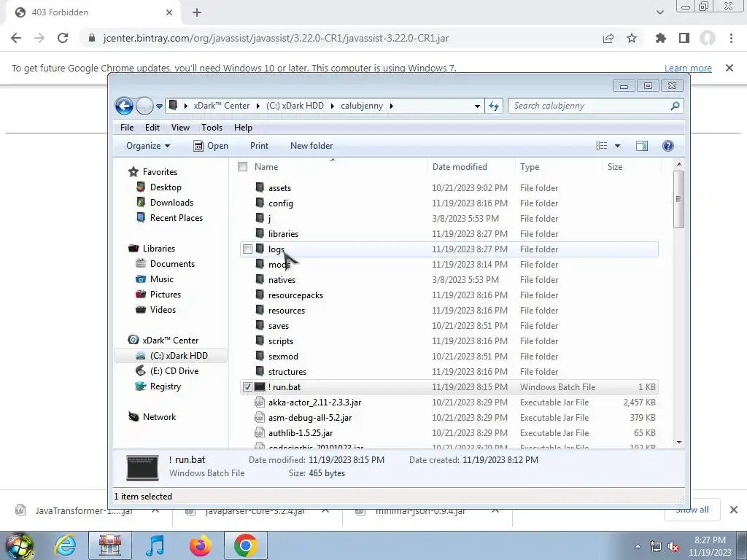Screen dimensions: 747x560
Task: Open a new Chrome tab with plus button
Action: 197,12
